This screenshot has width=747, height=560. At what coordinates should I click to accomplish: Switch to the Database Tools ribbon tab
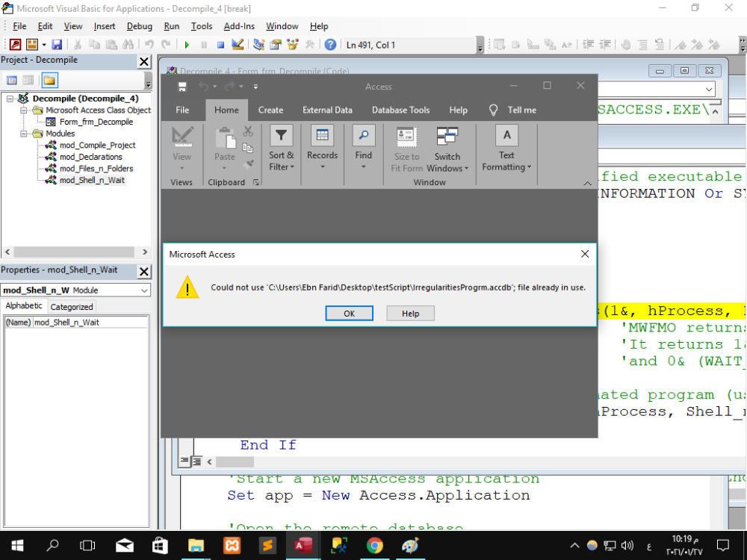pos(400,110)
